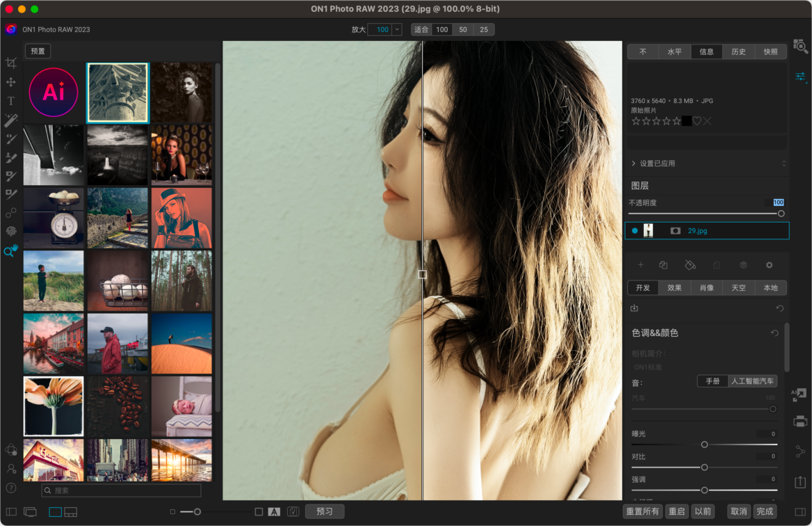The width and height of the screenshot is (812, 526).
Task: Click the Print icon
Action: [x=800, y=422]
